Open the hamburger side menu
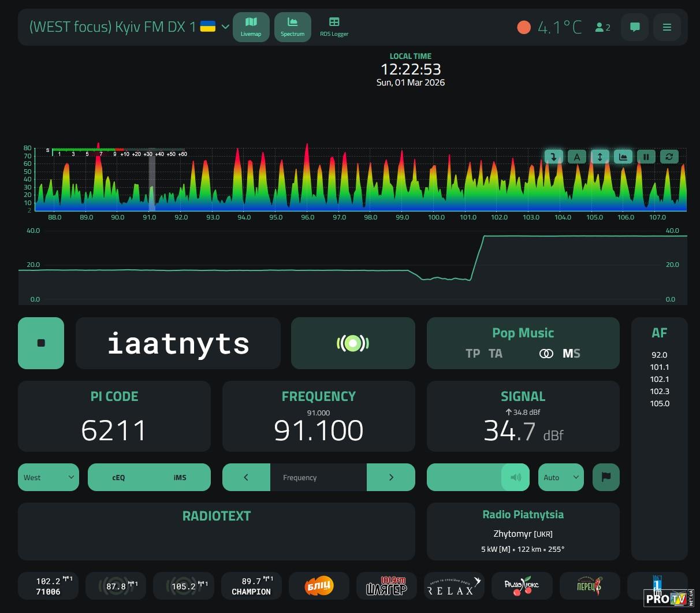This screenshot has width=700, height=613. [x=667, y=27]
